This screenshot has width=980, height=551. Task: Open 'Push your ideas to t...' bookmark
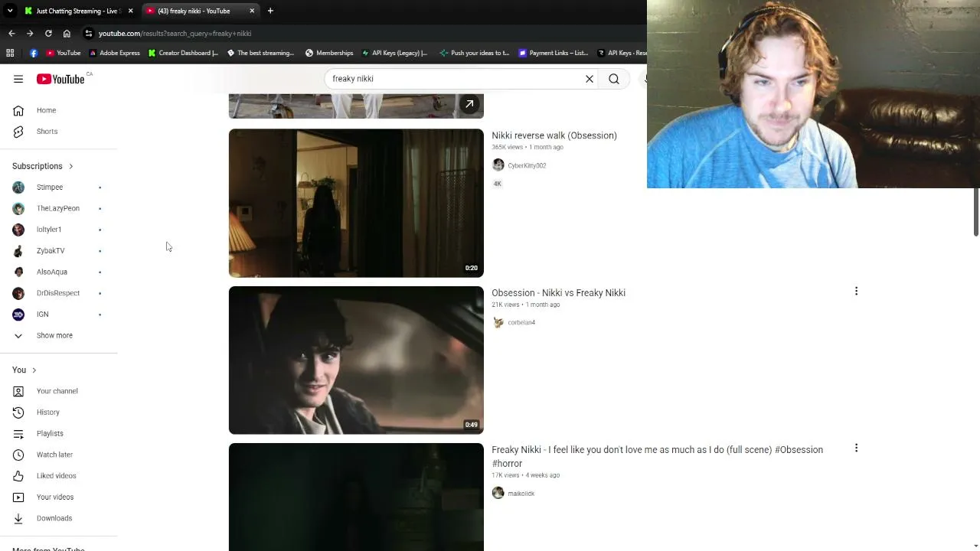(x=475, y=53)
